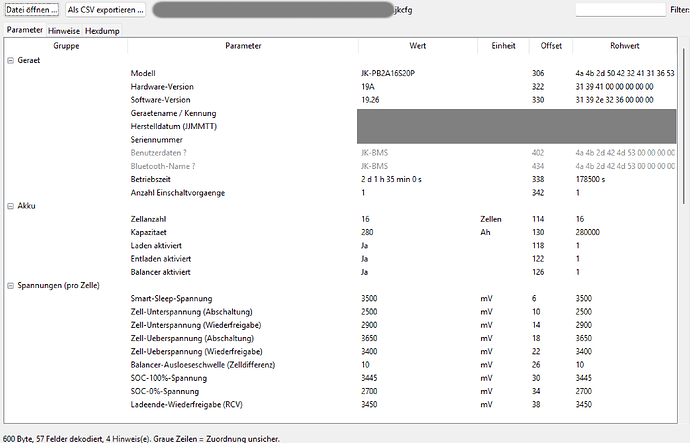Show the Hexdump tab
The height and width of the screenshot is (443, 690).
point(102,31)
